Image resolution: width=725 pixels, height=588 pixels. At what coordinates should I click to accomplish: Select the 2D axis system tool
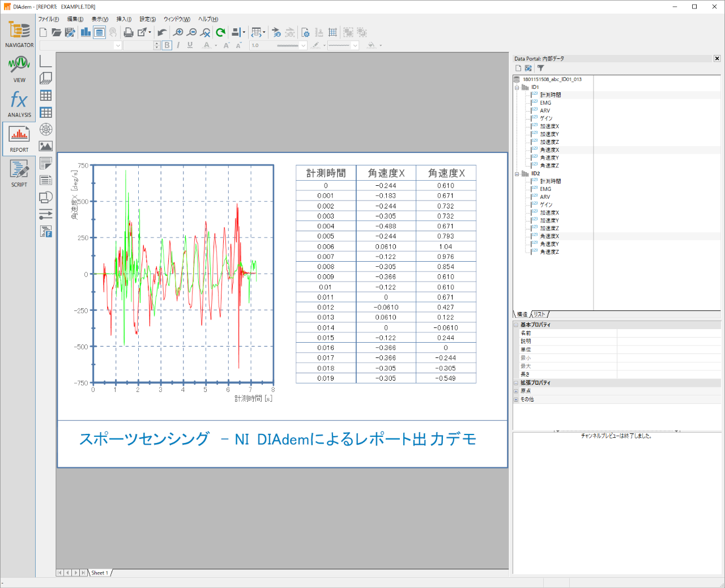46,61
